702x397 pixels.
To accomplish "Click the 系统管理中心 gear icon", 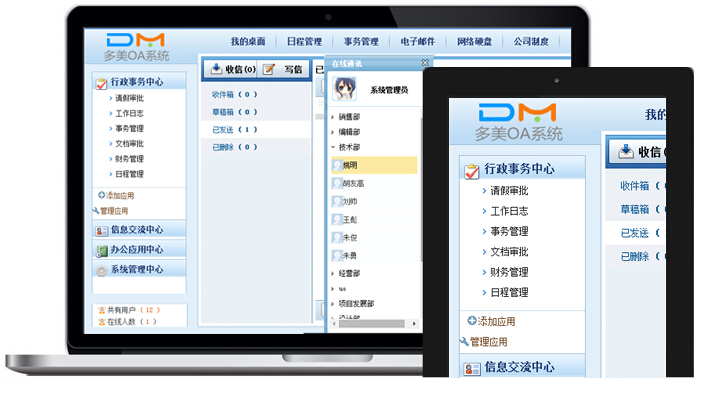I will 102,270.
